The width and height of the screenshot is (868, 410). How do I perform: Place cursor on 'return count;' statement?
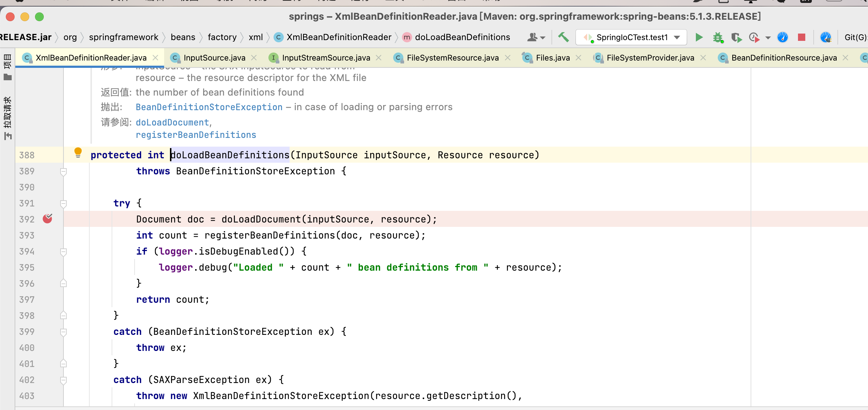tap(173, 299)
